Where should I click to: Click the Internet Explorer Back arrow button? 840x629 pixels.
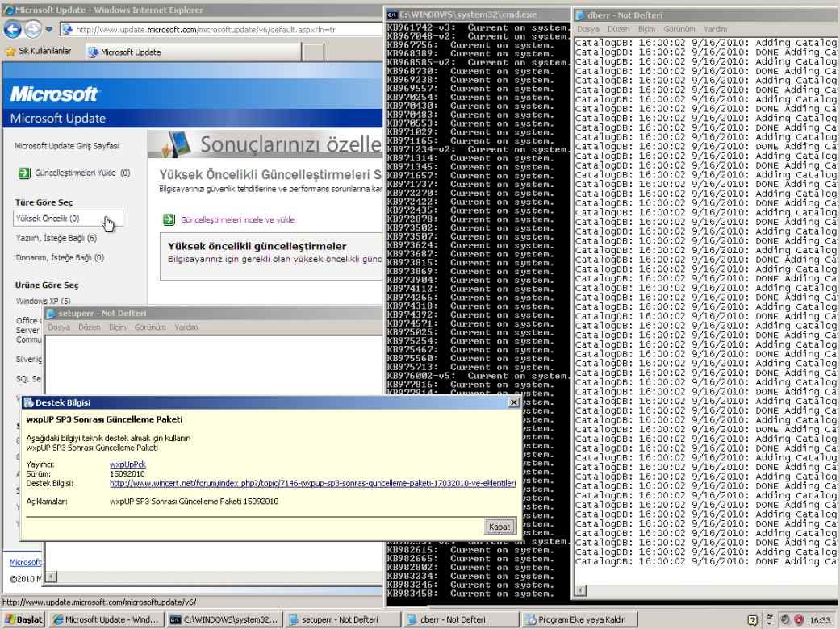coord(12,30)
